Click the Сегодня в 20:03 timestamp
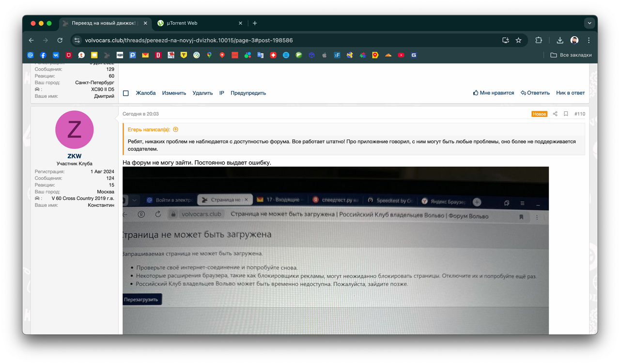 [x=140, y=114]
